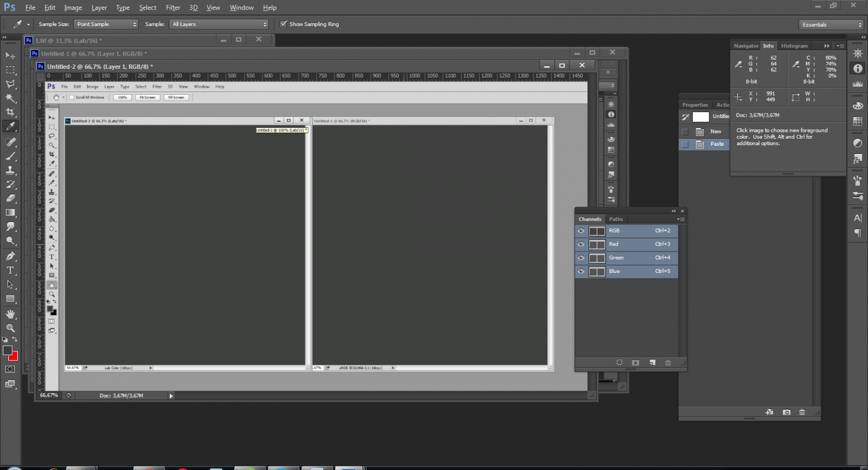
Task: Create new document from current state
Action: (769, 412)
